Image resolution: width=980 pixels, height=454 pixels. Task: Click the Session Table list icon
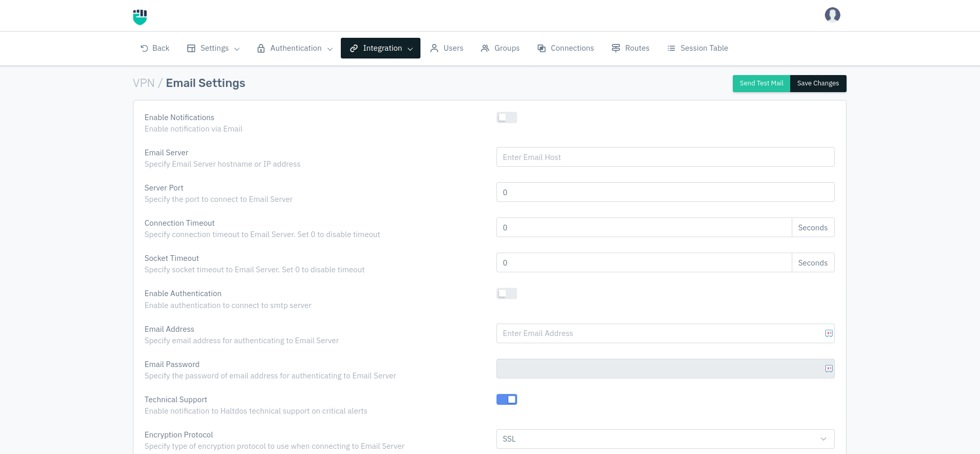671,48
